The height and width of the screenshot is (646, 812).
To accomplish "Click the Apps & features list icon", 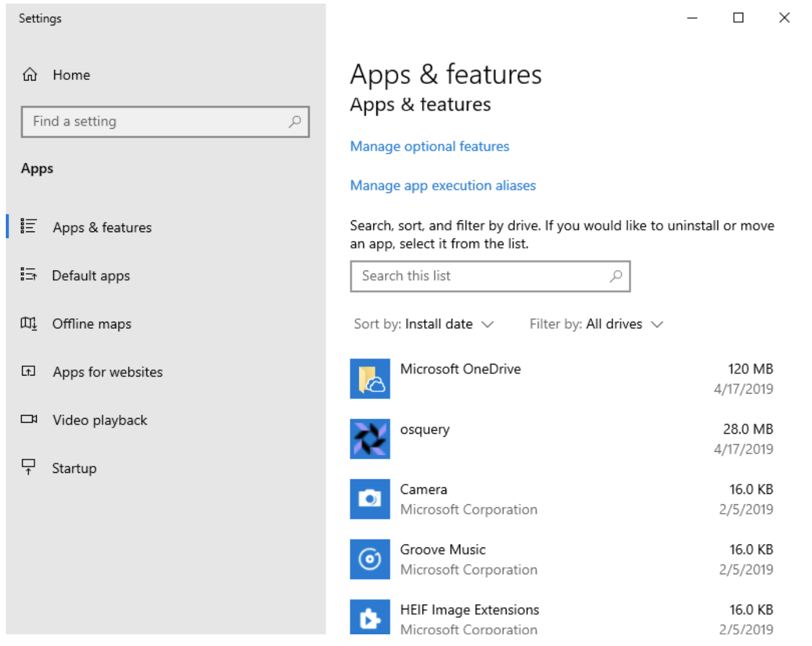I will [28, 226].
